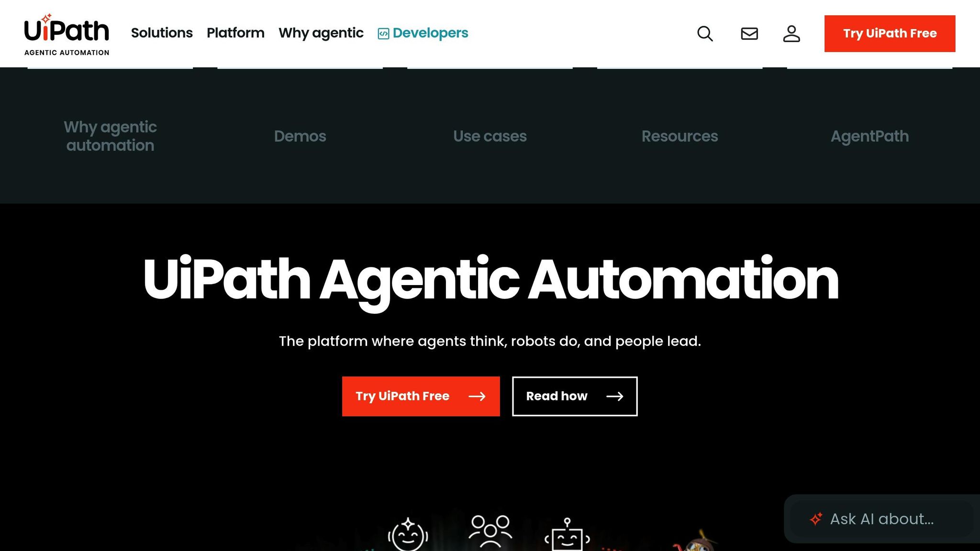Open the Platform dropdown menu

[235, 33]
